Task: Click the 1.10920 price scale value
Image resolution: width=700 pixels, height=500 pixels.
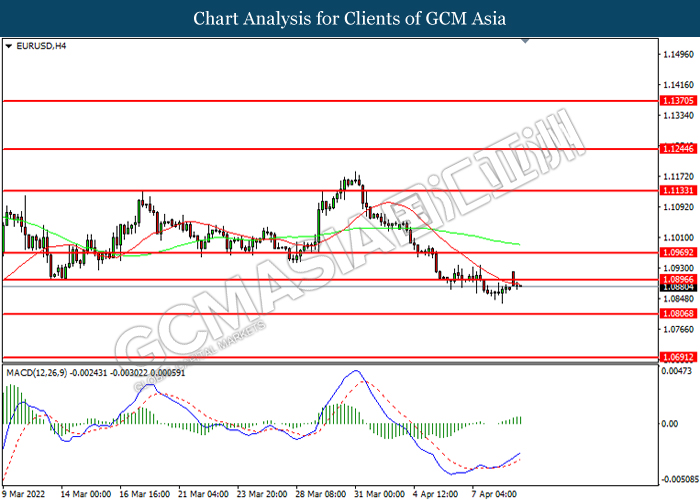Action: [x=679, y=207]
